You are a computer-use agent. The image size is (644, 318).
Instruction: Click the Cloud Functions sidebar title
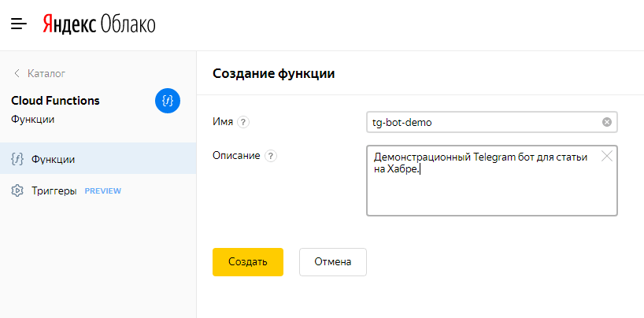click(x=55, y=101)
